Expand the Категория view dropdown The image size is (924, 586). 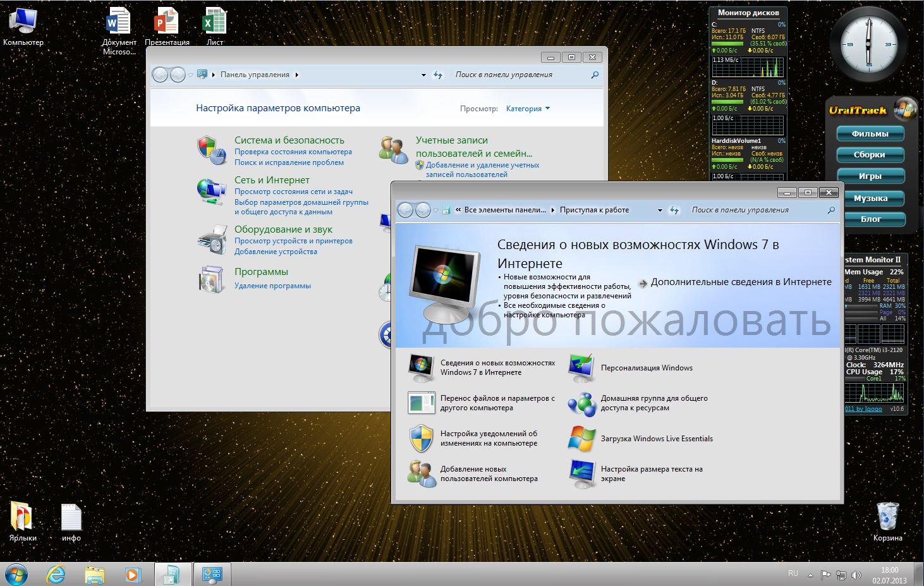coord(528,109)
